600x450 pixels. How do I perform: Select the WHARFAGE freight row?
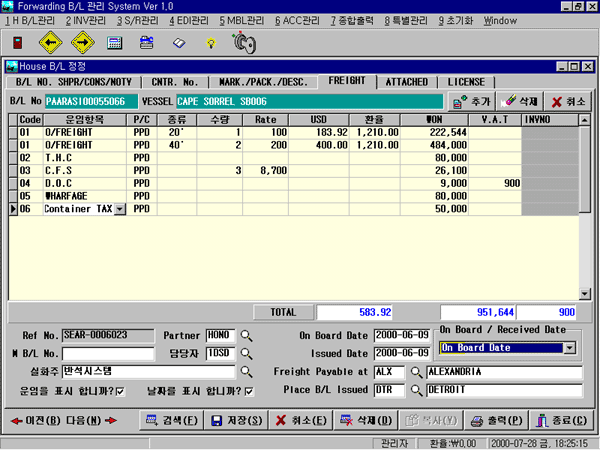tap(293, 196)
